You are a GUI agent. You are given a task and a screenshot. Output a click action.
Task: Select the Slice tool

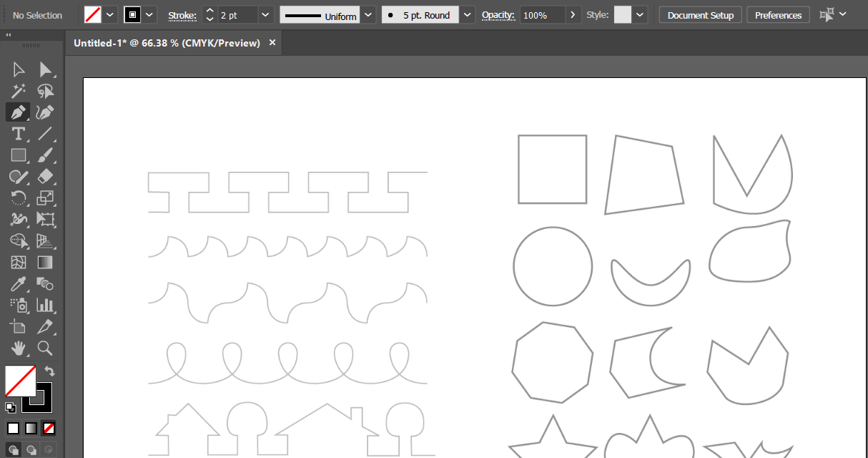[46, 327]
